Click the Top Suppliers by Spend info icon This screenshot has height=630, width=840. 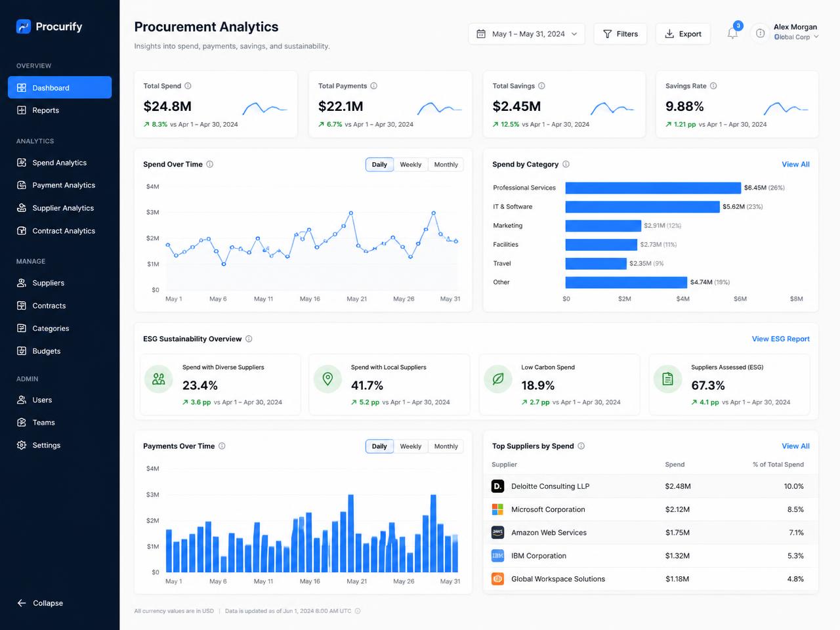[x=581, y=446]
